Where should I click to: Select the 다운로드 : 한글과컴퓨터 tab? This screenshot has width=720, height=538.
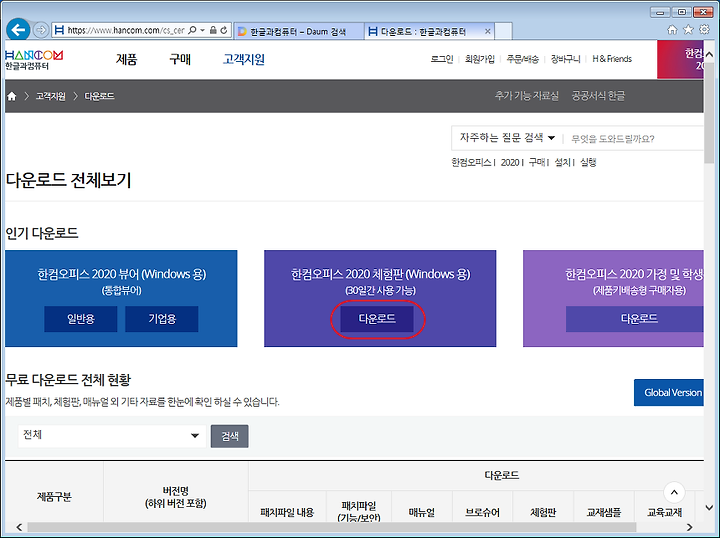tap(423, 31)
